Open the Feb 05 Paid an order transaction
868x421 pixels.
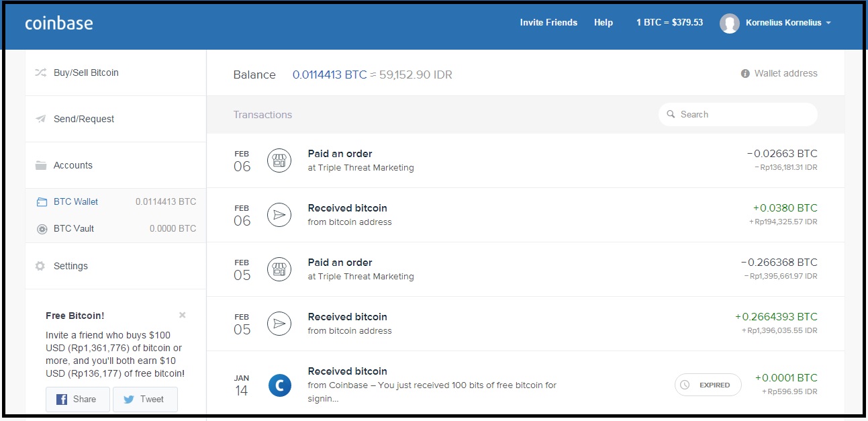click(x=525, y=269)
